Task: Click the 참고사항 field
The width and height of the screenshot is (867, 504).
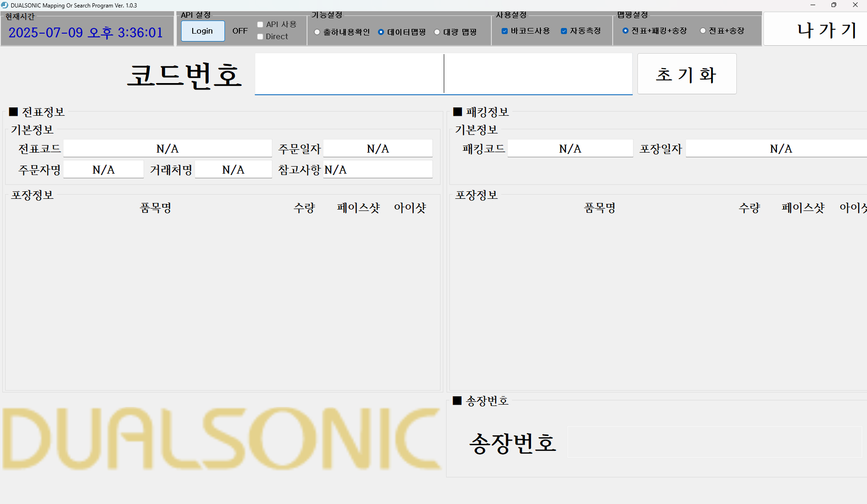Action: click(x=378, y=169)
